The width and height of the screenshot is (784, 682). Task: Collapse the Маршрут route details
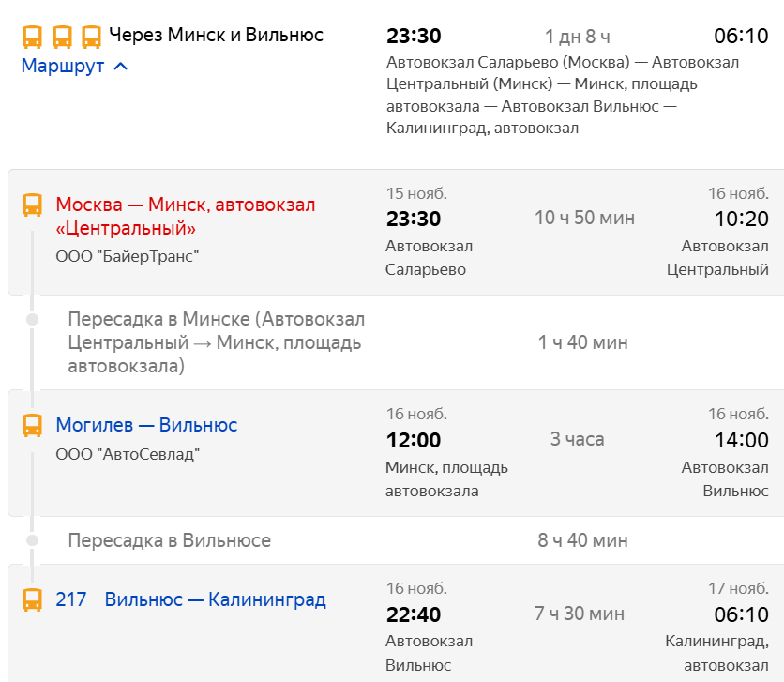point(74,66)
